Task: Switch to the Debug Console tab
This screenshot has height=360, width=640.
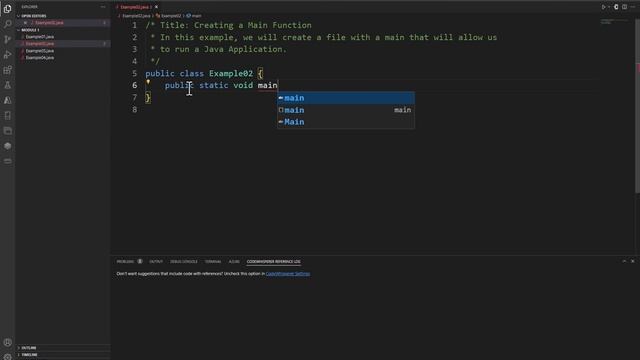Action: (x=184, y=262)
